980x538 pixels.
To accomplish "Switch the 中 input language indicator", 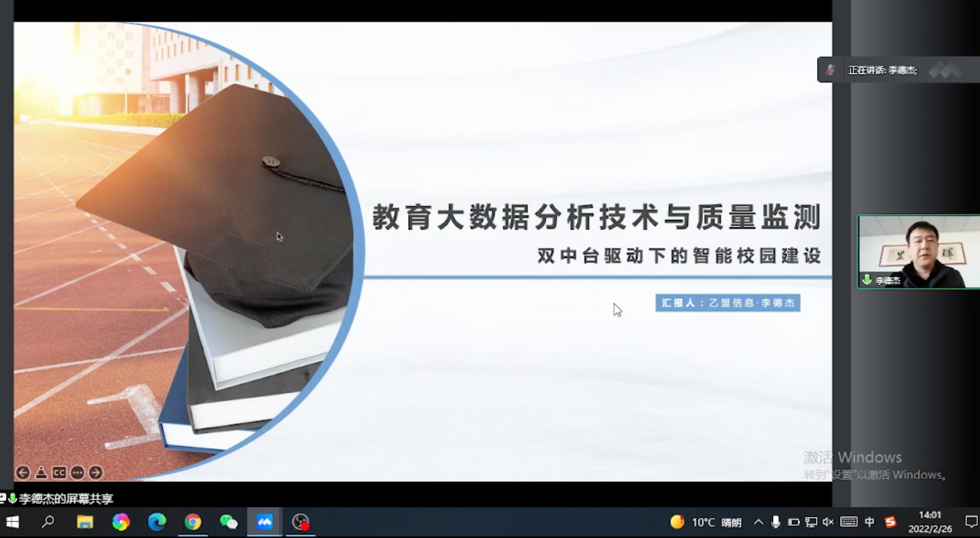I will click(x=870, y=523).
